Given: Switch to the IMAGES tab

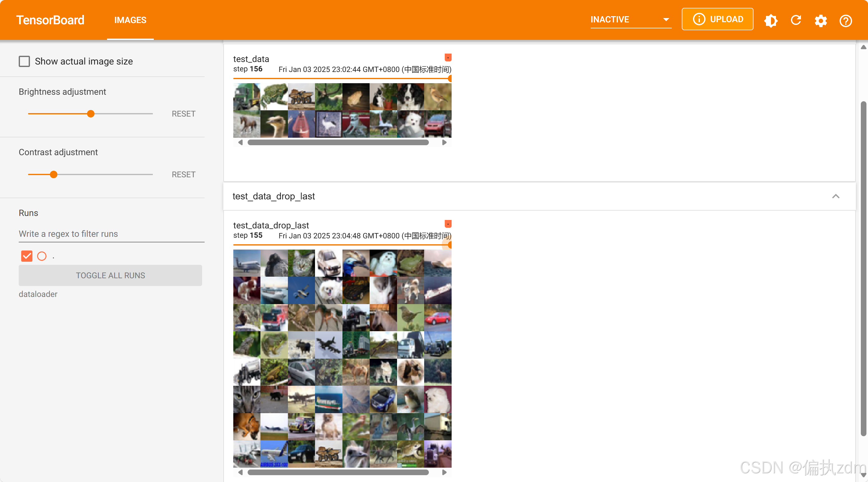Looking at the screenshot, I should [x=130, y=20].
